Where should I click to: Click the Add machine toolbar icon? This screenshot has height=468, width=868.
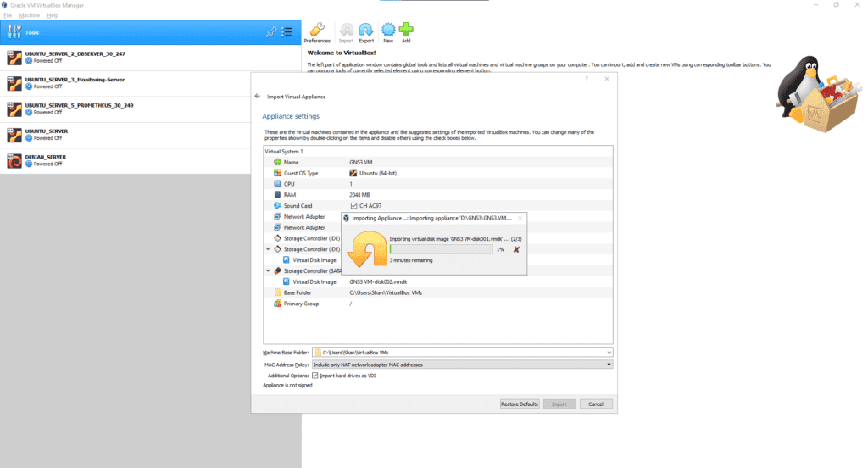pyautogui.click(x=406, y=33)
